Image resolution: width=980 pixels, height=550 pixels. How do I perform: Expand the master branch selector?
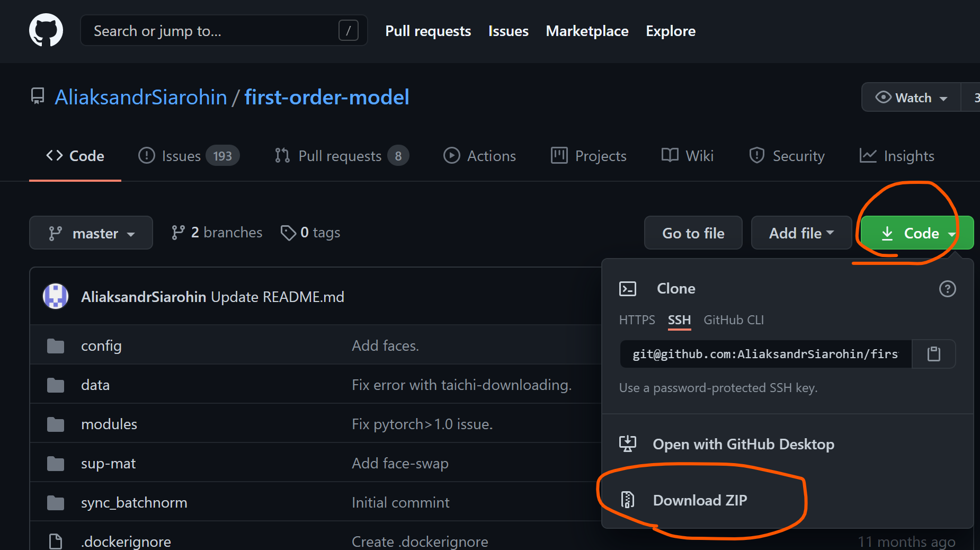[91, 233]
